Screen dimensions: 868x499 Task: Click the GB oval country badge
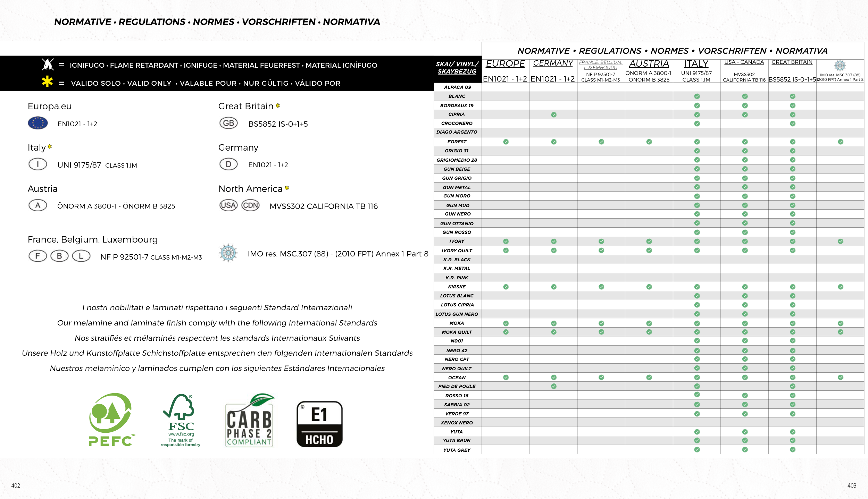pyautogui.click(x=228, y=123)
